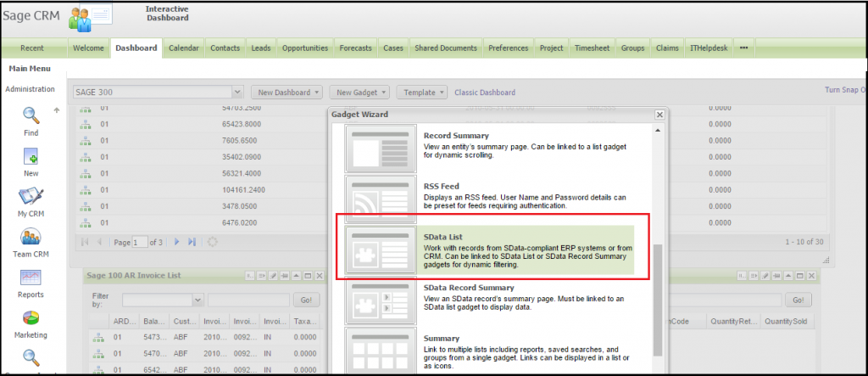Click Administration in the main menu
Viewport: 868px width, 376px height.
tap(30, 89)
